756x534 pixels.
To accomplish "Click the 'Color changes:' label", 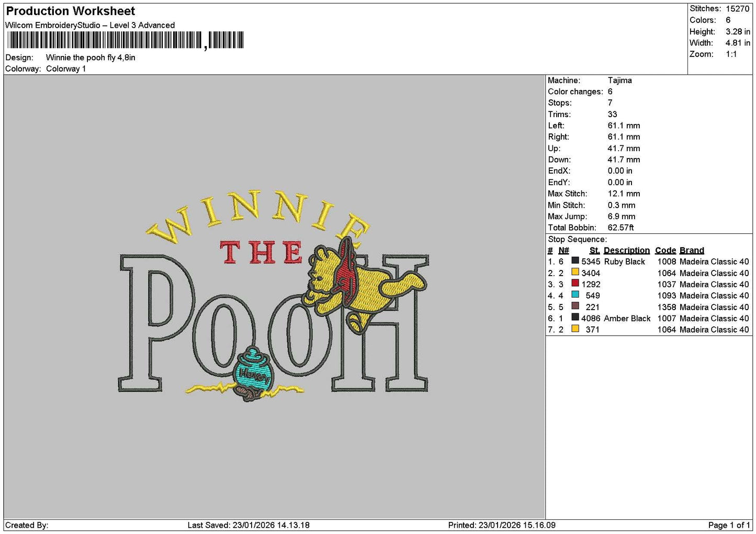I will [x=576, y=92].
